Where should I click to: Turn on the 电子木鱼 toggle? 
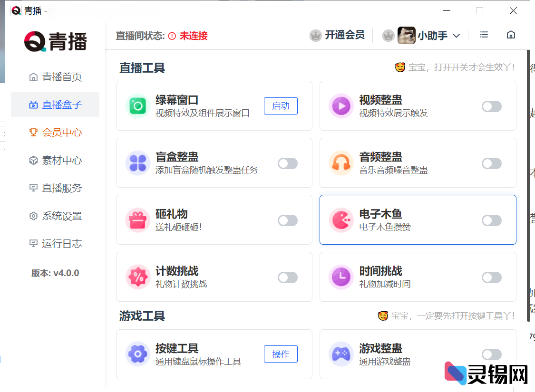click(x=491, y=221)
